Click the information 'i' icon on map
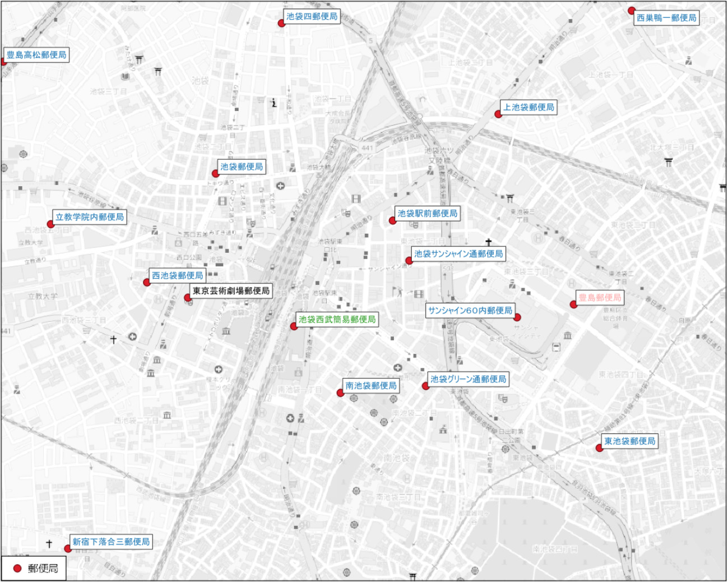The image size is (728, 582). pyautogui.click(x=273, y=103)
